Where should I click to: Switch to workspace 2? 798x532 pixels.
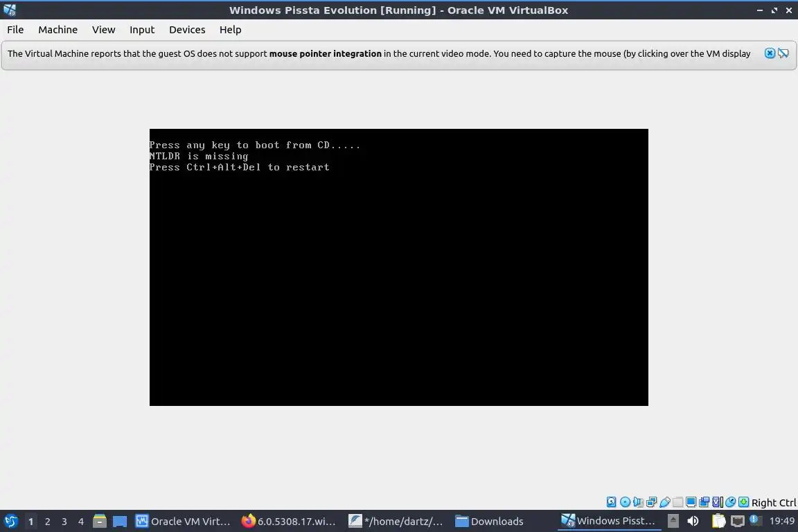pyautogui.click(x=47, y=522)
